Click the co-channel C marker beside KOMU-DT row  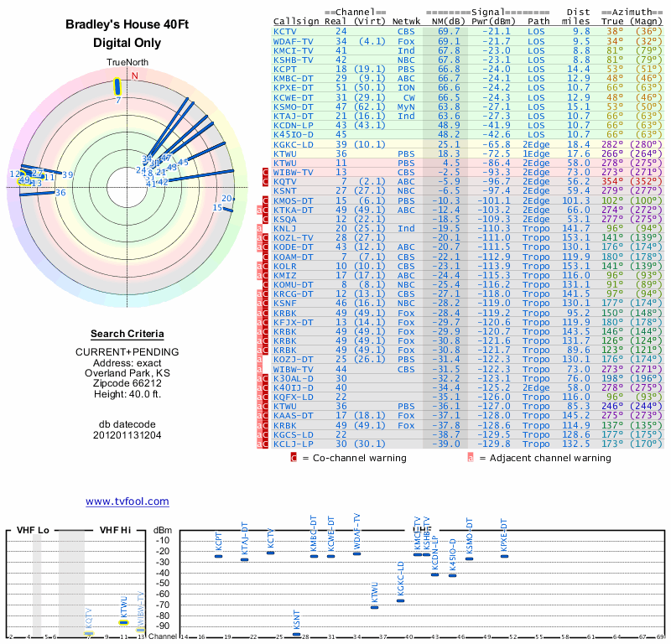tap(265, 284)
